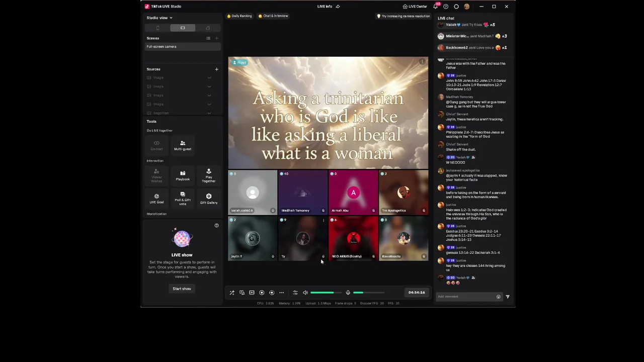The width and height of the screenshot is (644, 362).
Task: Select the Full-screen camera scene
Action: tap(183, 47)
